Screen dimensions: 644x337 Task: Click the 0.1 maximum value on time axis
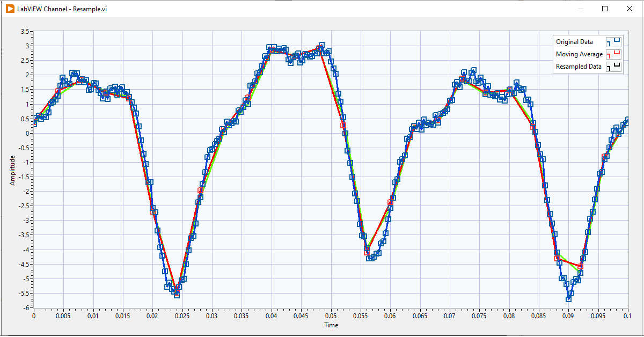[x=627, y=317]
